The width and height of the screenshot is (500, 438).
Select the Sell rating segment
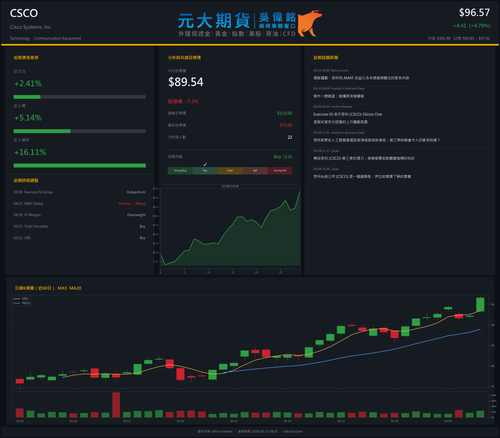click(255, 171)
